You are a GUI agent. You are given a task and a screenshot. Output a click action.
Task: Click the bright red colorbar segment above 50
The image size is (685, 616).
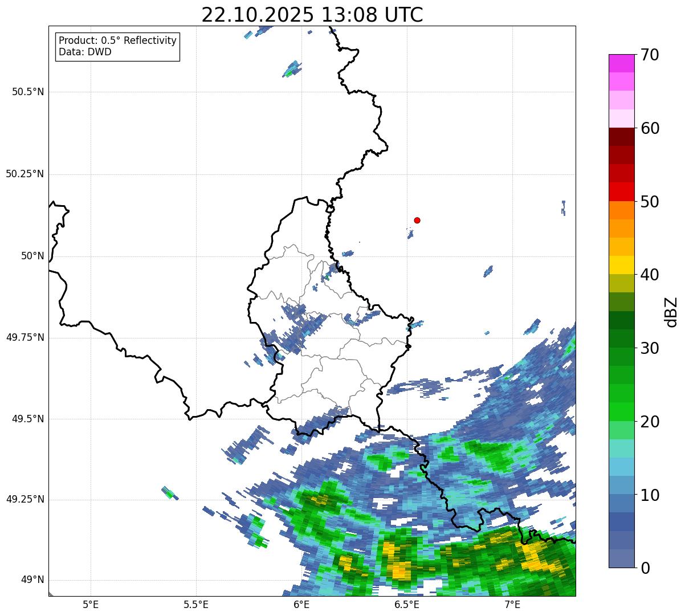click(x=621, y=191)
